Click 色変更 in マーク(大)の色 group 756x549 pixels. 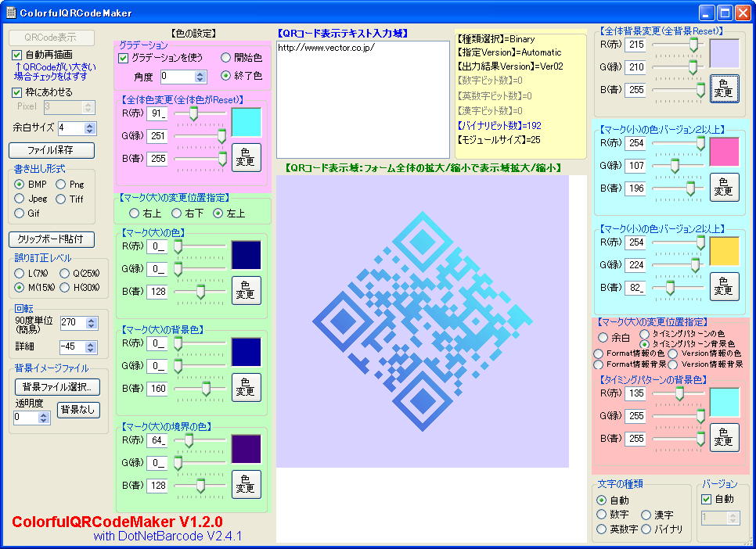(247, 290)
